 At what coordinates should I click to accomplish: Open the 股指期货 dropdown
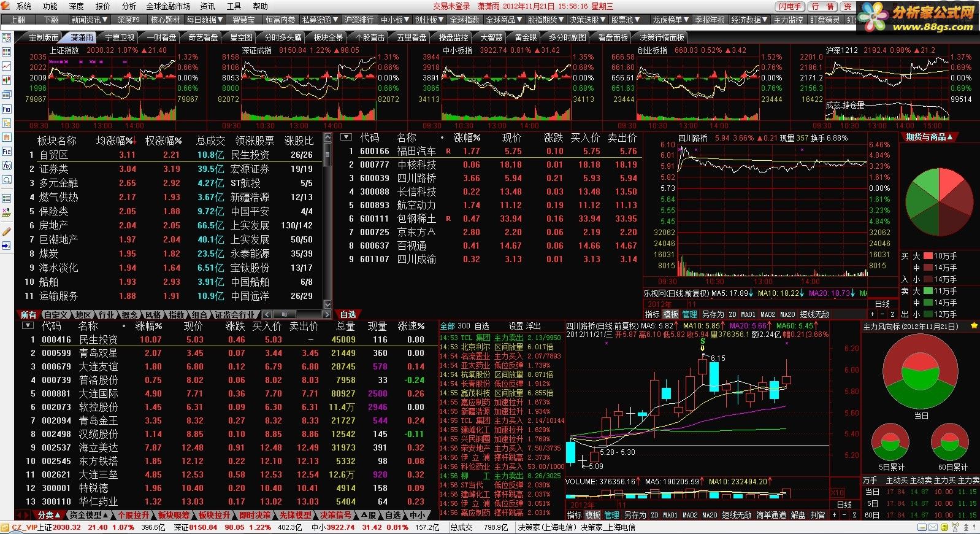[546, 20]
